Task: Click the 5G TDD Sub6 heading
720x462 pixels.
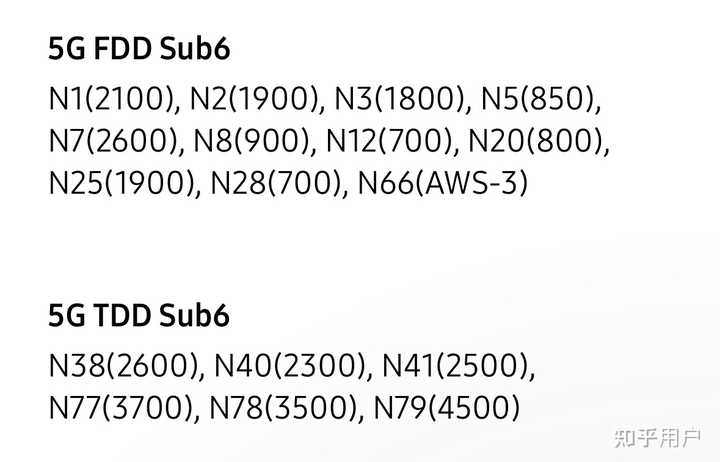Action: pos(139,316)
